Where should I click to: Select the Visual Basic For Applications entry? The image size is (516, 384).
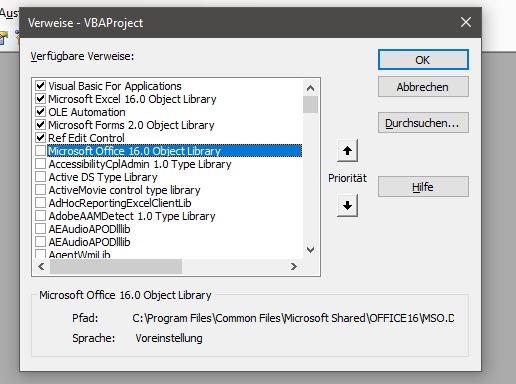point(115,86)
